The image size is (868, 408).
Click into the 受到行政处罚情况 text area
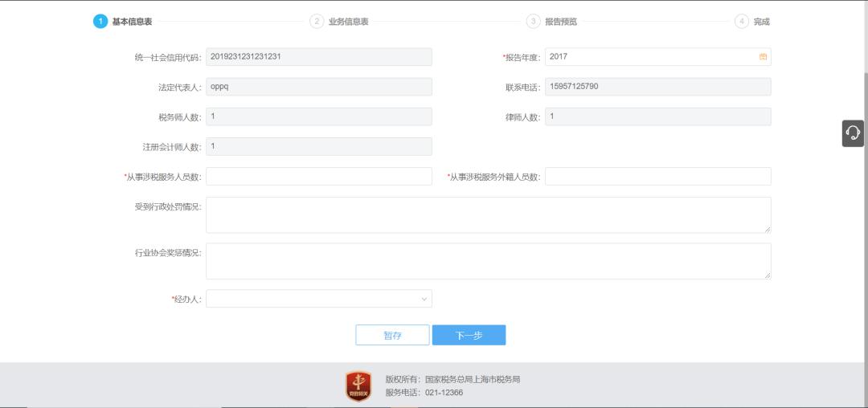click(488, 215)
